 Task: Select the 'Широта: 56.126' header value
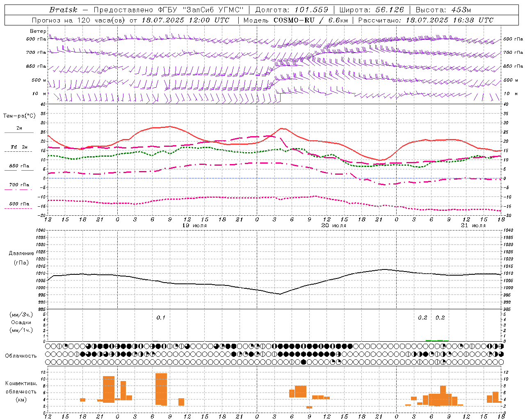pos(372,10)
